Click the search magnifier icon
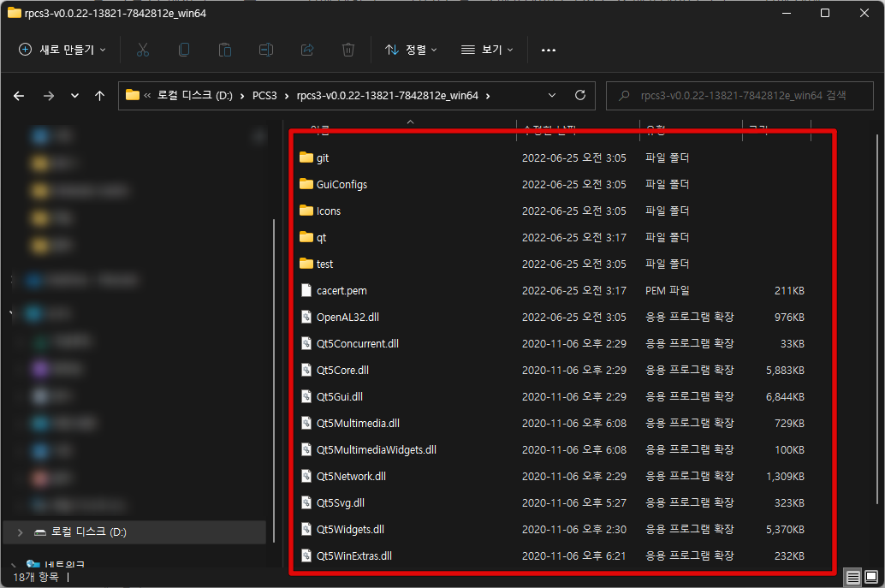Image resolution: width=885 pixels, height=588 pixels. [x=624, y=95]
